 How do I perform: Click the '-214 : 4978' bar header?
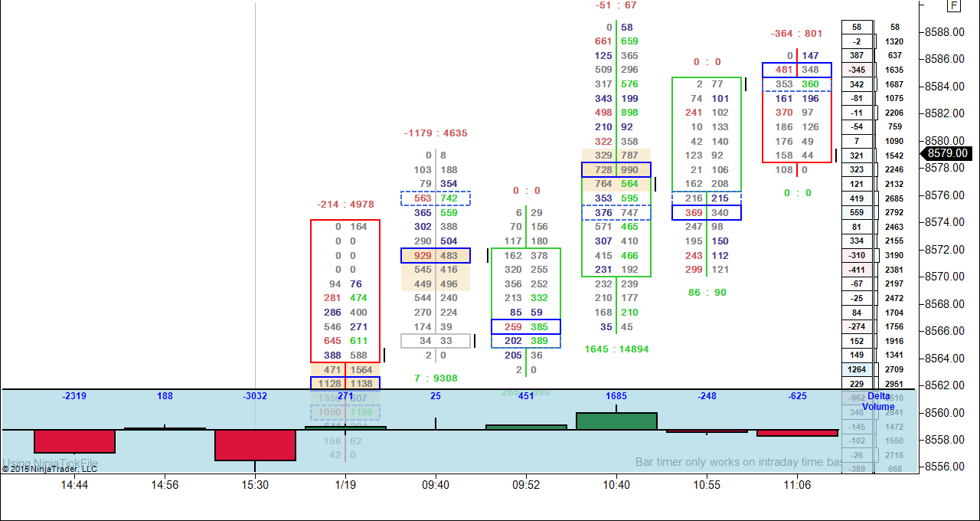click(x=345, y=205)
